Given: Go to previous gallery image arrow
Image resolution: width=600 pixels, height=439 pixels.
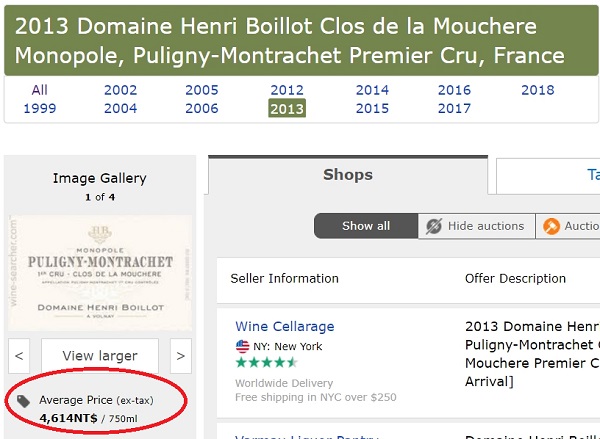Looking at the screenshot, I should pyautogui.click(x=19, y=356).
